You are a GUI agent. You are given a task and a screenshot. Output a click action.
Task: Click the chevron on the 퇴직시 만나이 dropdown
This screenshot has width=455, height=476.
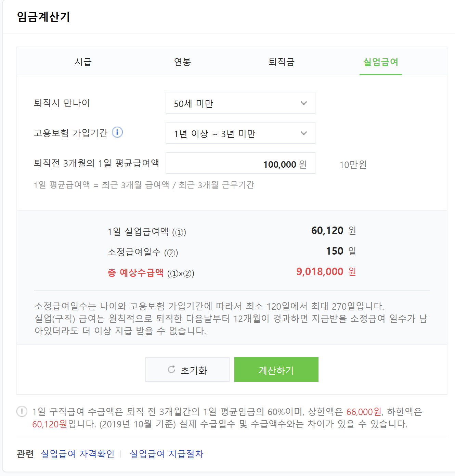click(304, 103)
